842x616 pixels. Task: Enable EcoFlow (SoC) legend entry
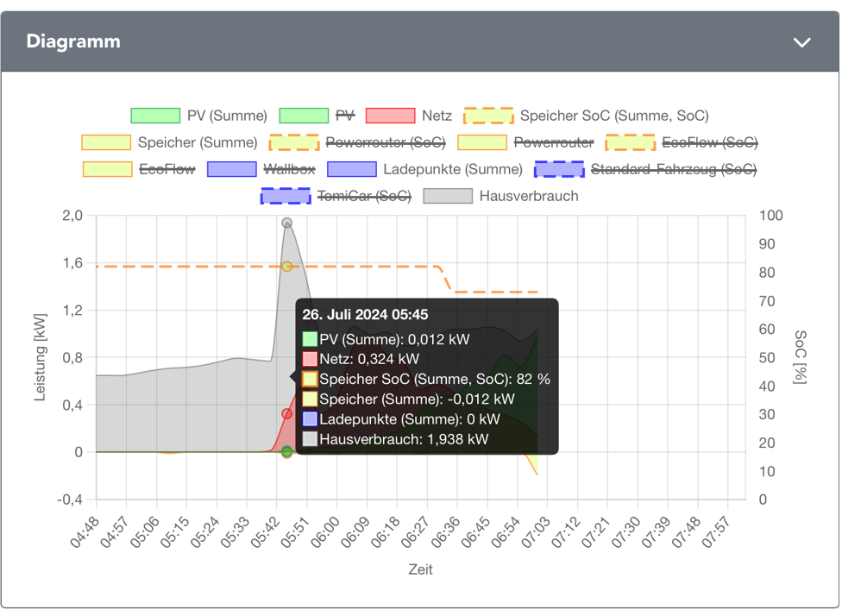709,142
